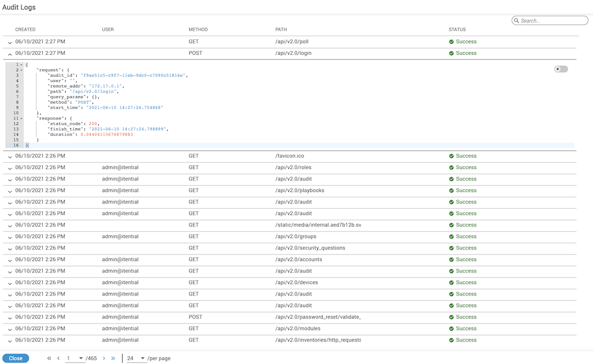Expand the /api/v2.0/playbooks log row
The width and height of the screenshot is (593, 364).
tap(9, 191)
